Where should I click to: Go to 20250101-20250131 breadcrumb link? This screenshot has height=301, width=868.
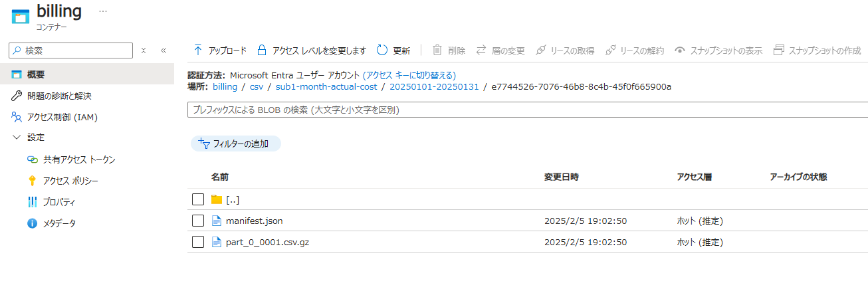[x=434, y=86]
